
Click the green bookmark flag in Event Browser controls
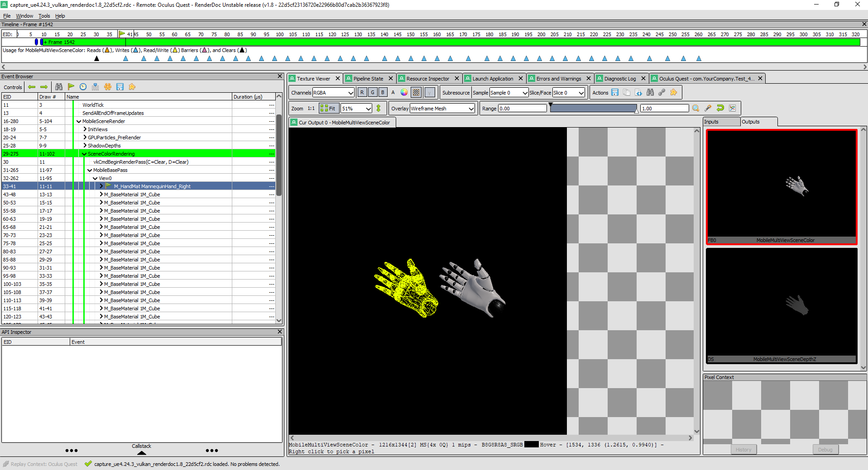[x=71, y=87]
